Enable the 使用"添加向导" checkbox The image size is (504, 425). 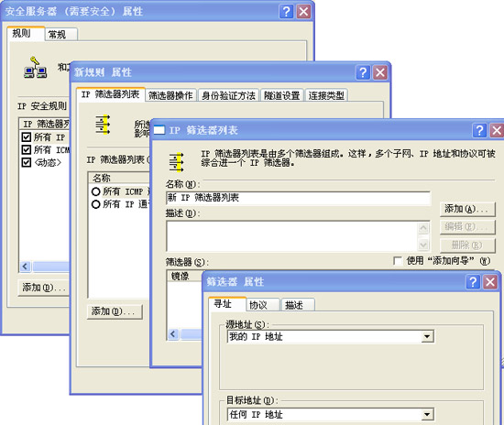point(398,260)
